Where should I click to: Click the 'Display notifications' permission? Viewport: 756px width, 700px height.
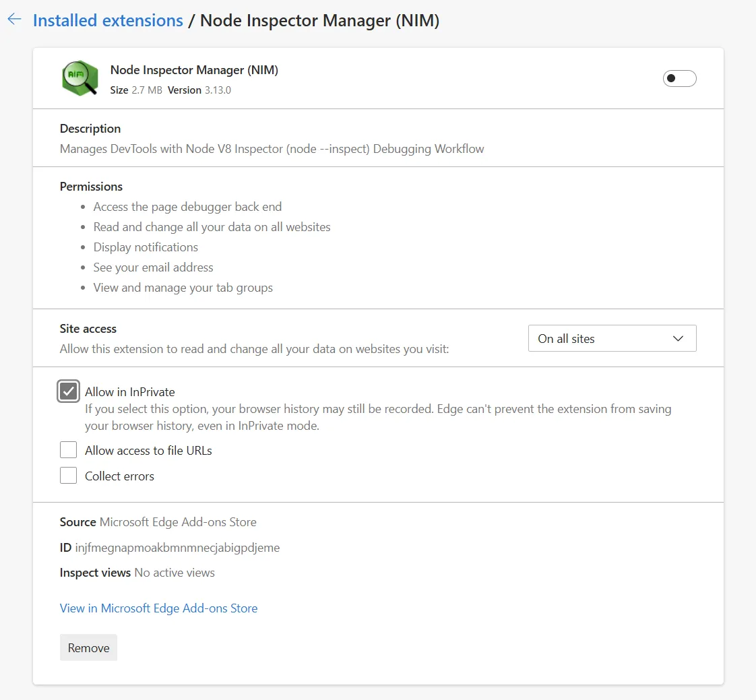click(146, 247)
